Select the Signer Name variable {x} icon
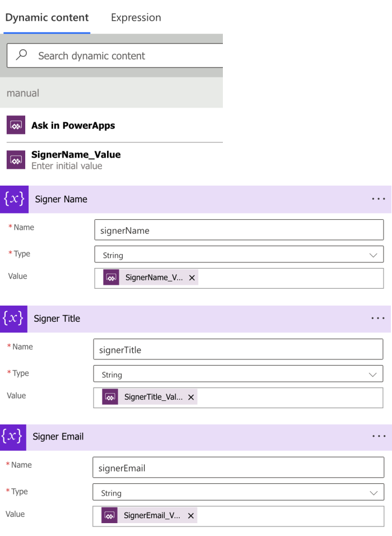Screen dimensions: 392x536 point(13,199)
